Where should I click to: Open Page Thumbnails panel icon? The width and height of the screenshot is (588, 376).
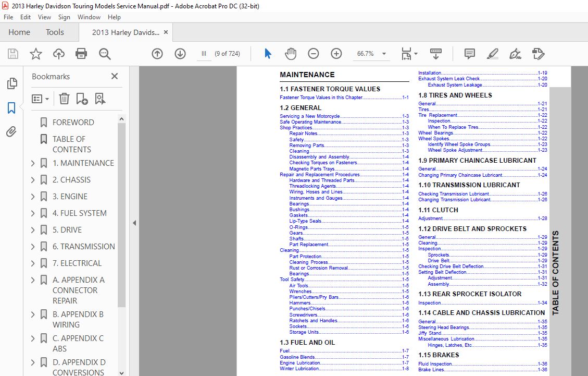coord(12,83)
